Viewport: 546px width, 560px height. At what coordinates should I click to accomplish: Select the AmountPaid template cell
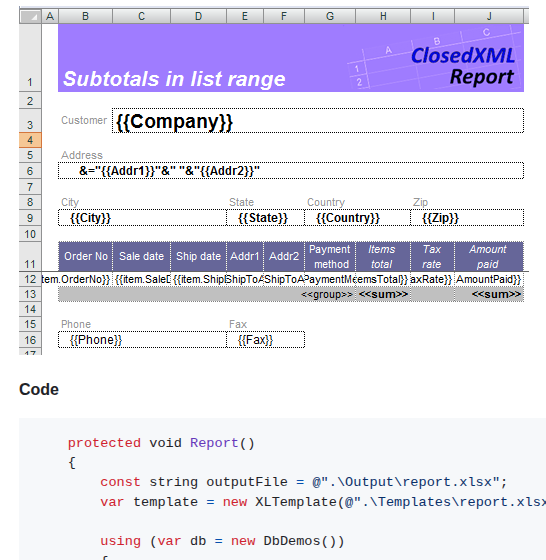[489, 279]
